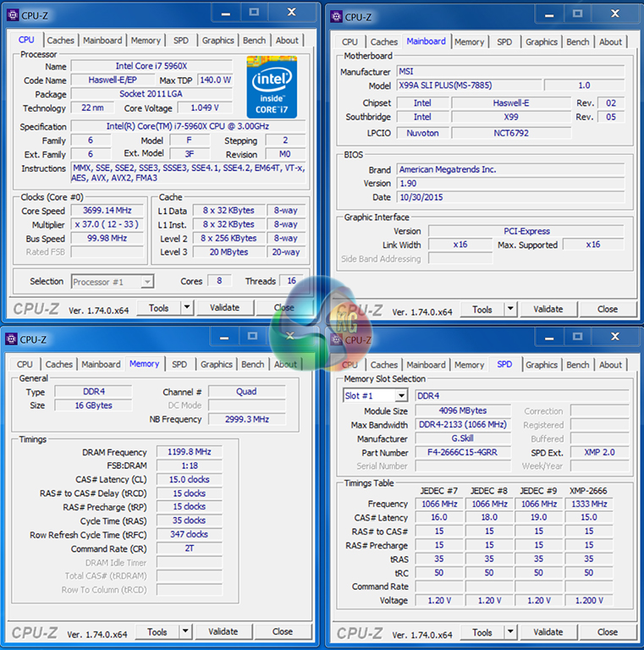Click Tools button in the Memory window
The image size is (644, 650).
pos(157,631)
